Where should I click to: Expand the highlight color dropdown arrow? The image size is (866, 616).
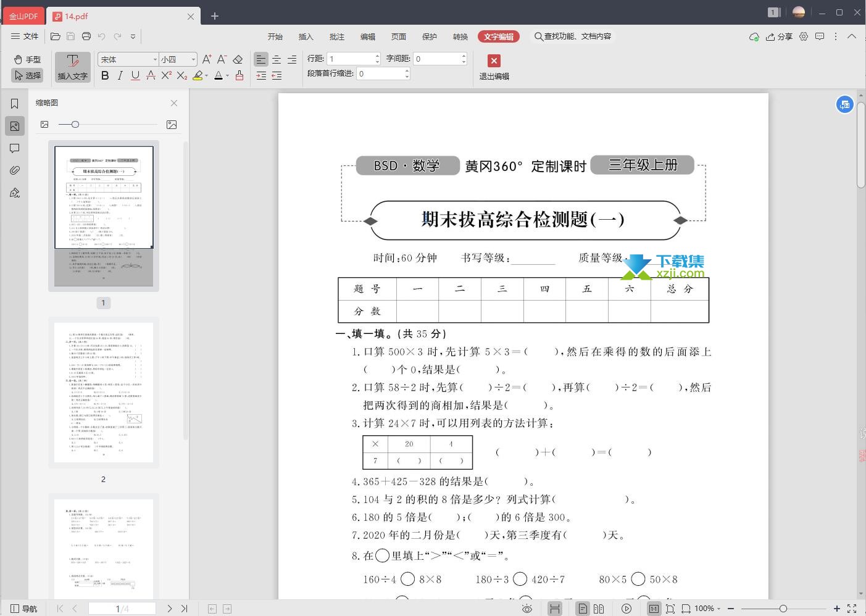206,76
